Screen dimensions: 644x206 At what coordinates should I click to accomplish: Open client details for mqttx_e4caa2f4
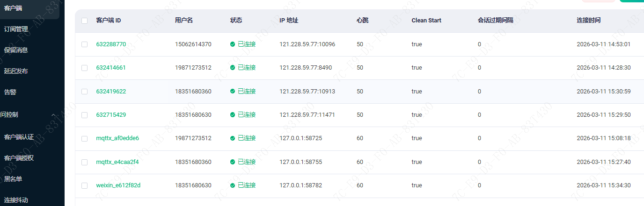pos(117,162)
